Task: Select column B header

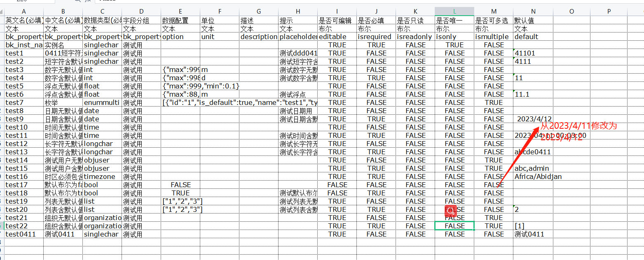Action: click(x=63, y=12)
